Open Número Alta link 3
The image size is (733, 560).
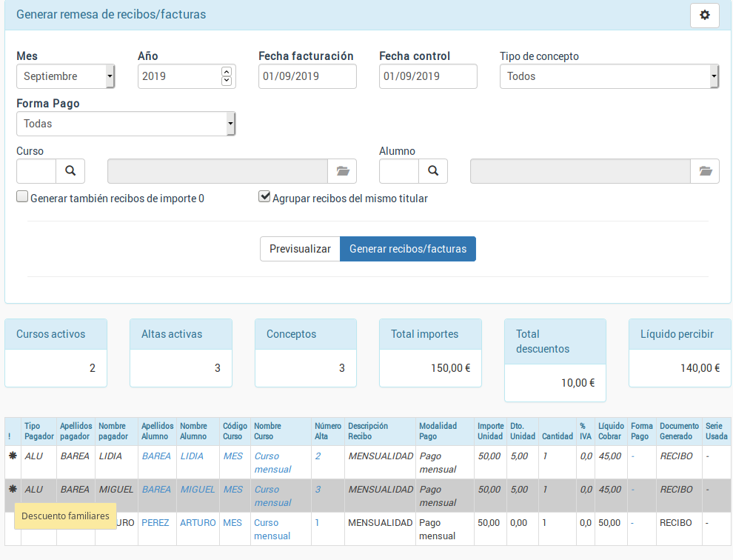(x=318, y=489)
